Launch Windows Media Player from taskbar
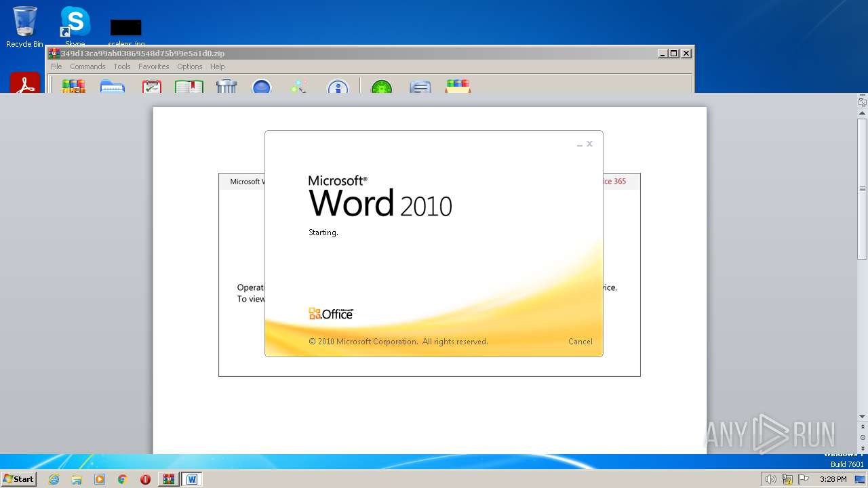Image resolution: width=868 pixels, height=488 pixels. 100,479
